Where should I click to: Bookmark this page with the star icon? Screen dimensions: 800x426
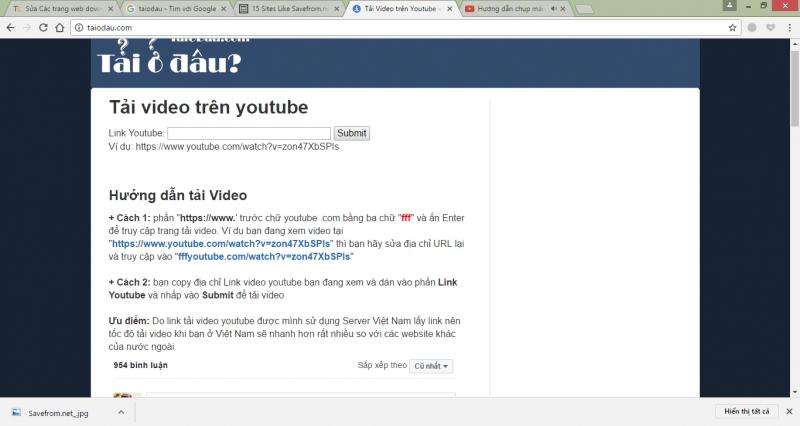click(x=733, y=27)
